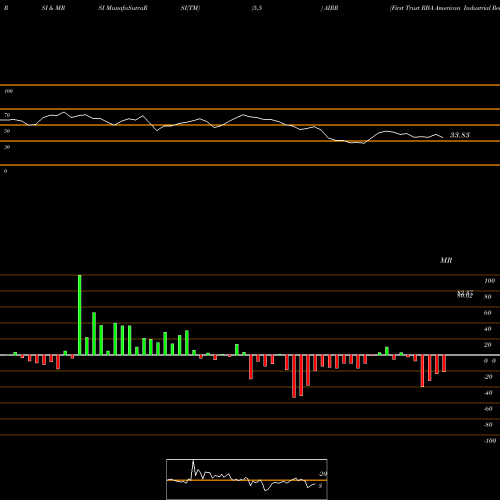Click the RSI axis label 50
Viewport: 500px width, 500px height.
coord(7,131)
